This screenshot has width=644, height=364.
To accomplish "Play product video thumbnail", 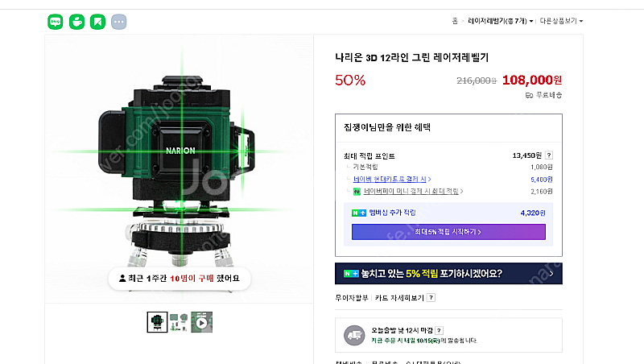I will (202, 322).
